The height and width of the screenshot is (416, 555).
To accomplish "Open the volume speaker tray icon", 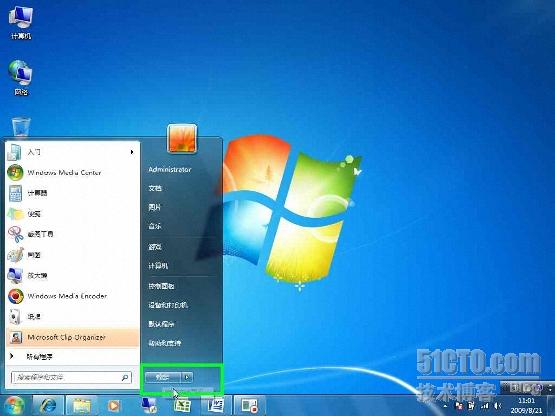I will point(497,406).
